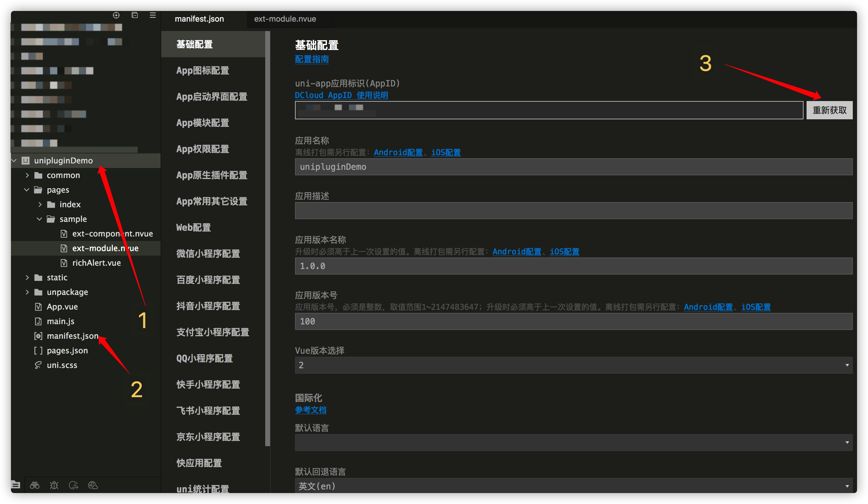Select the App图标配置 section
868x504 pixels.
click(x=213, y=70)
